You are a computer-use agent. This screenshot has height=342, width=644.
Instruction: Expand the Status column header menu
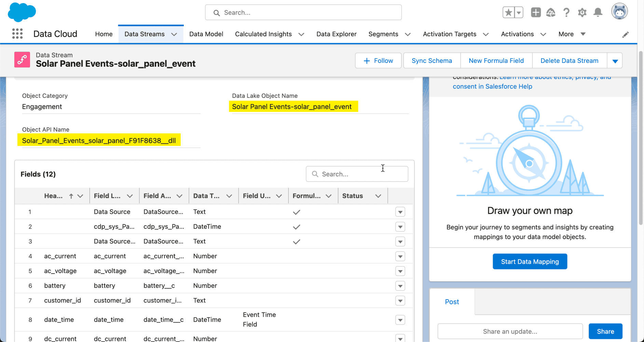click(x=378, y=196)
